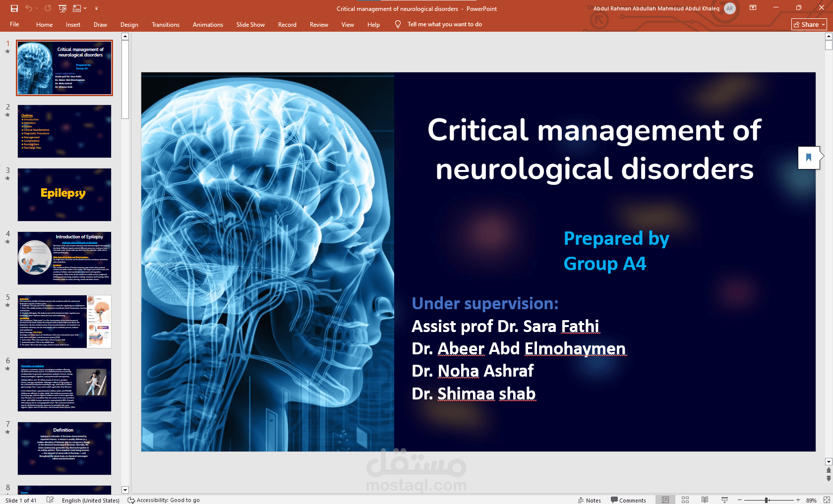This screenshot has height=504, width=833.
Task: Click the brain X-ray image on slide
Action: pos(268,262)
